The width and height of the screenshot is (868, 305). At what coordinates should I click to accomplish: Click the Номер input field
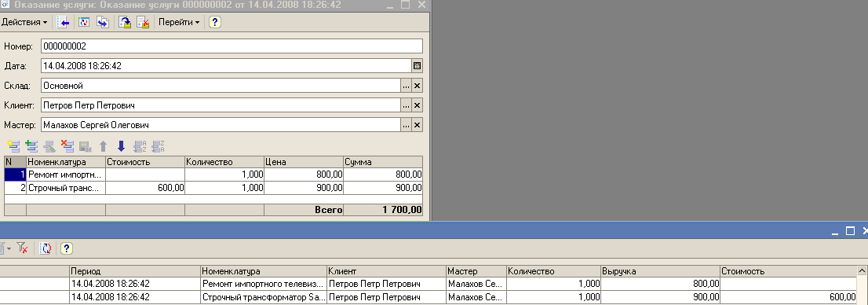[232, 46]
